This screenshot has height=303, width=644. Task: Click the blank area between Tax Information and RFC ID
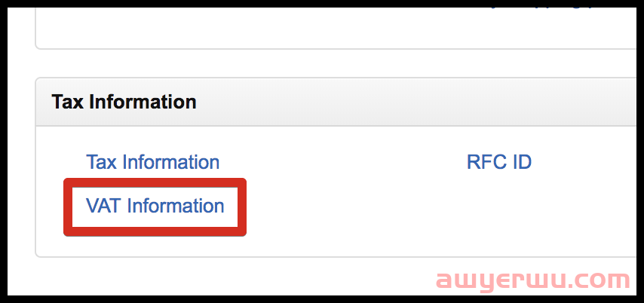(339, 162)
